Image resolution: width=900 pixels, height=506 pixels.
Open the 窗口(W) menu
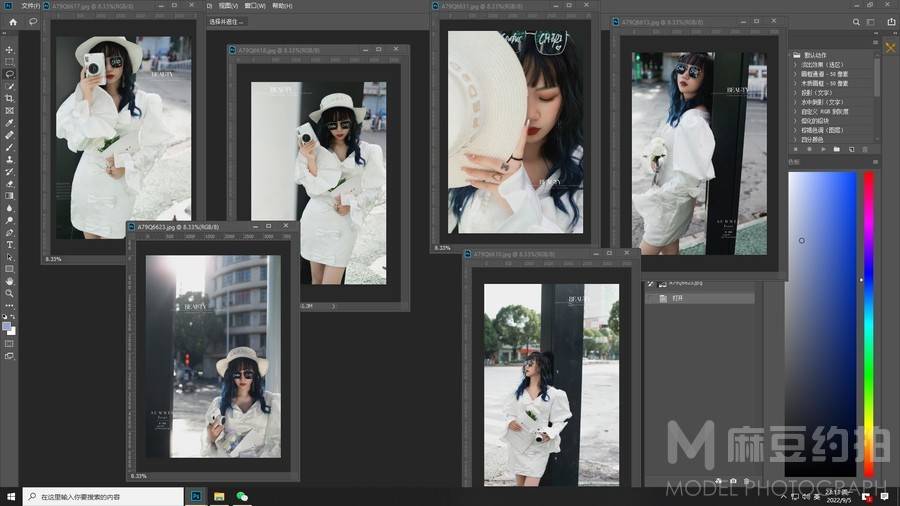255,6
